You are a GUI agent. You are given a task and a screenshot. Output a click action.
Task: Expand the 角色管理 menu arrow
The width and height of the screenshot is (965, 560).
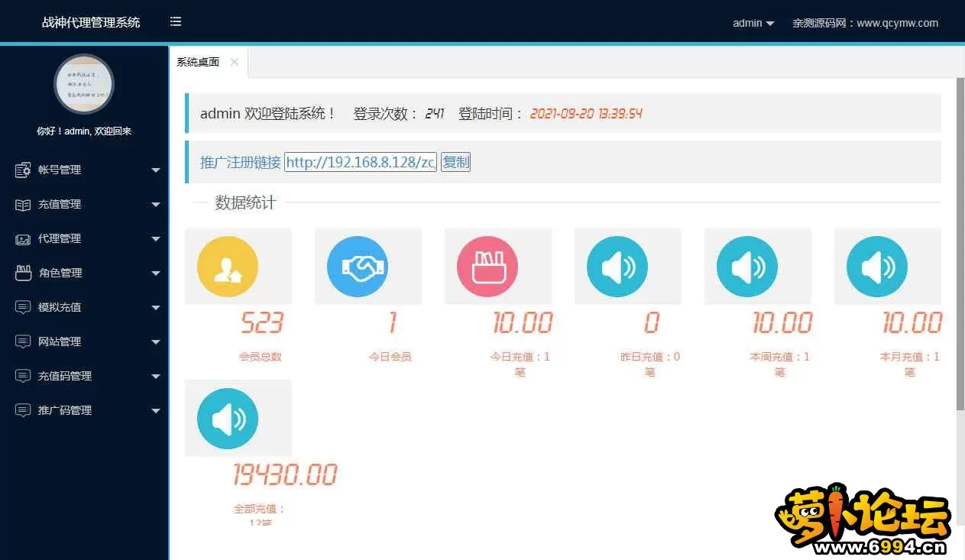[156, 274]
